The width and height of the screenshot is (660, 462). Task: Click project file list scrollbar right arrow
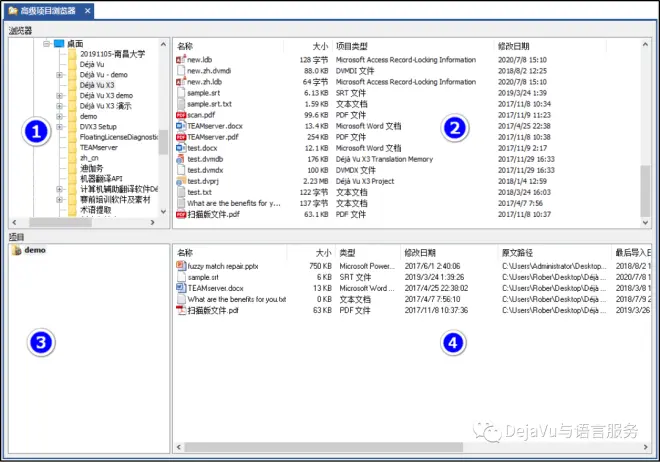click(645, 447)
